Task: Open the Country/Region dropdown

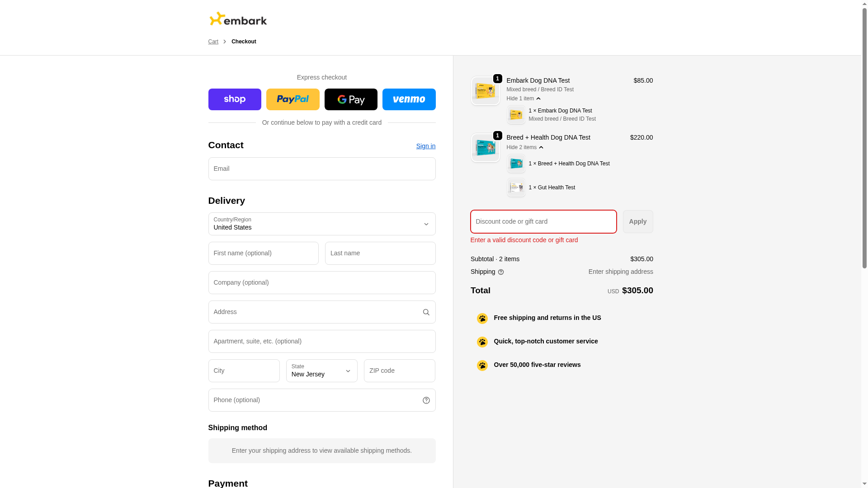Action: (321, 224)
